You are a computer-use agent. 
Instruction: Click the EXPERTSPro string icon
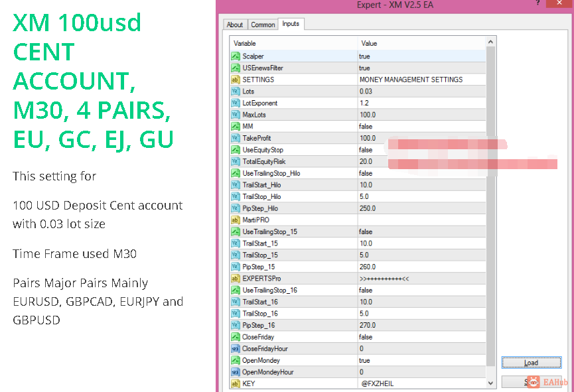[x=236, y=279]
